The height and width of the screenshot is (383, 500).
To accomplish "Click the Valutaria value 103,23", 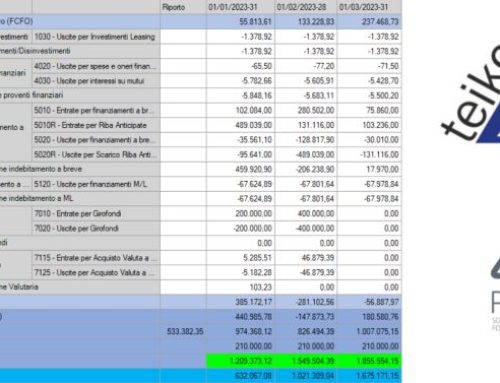I will pos(261,287).
